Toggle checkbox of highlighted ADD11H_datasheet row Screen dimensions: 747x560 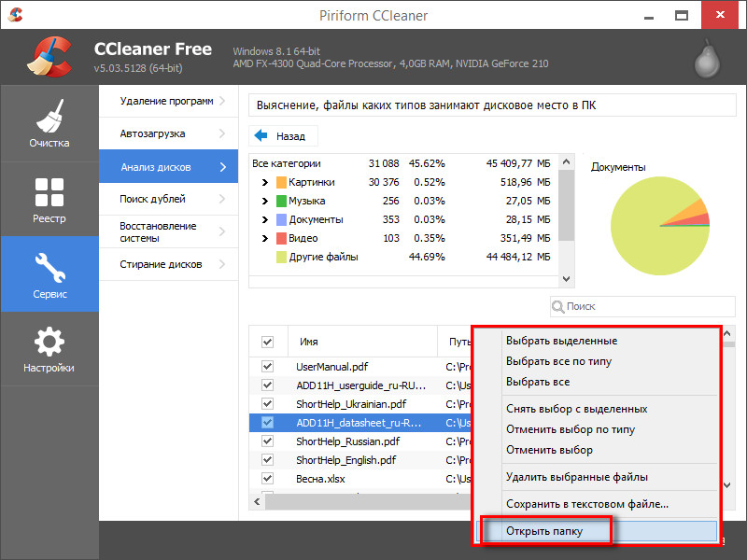click(267, 423)
